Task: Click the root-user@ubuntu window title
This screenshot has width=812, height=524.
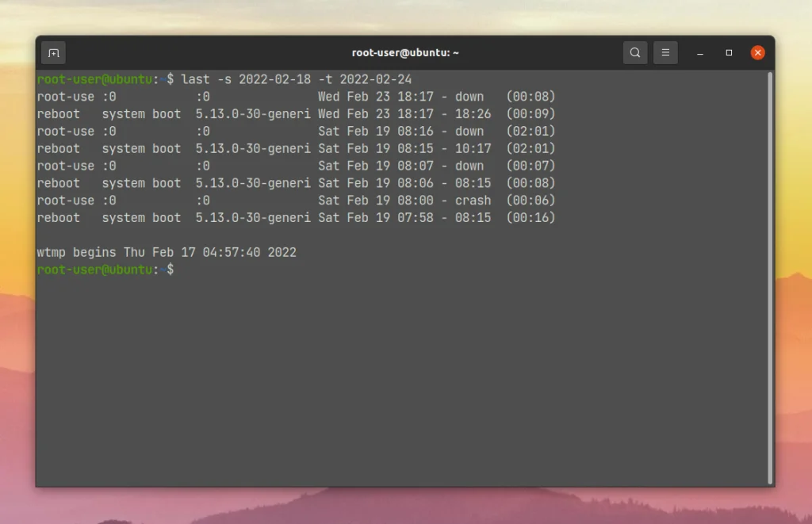Action: [x=404, y=52]
